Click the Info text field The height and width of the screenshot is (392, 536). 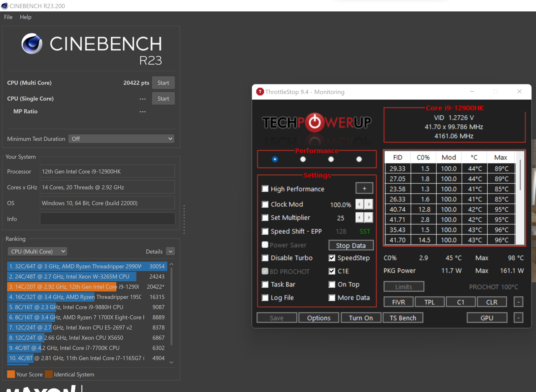[107, 219]
